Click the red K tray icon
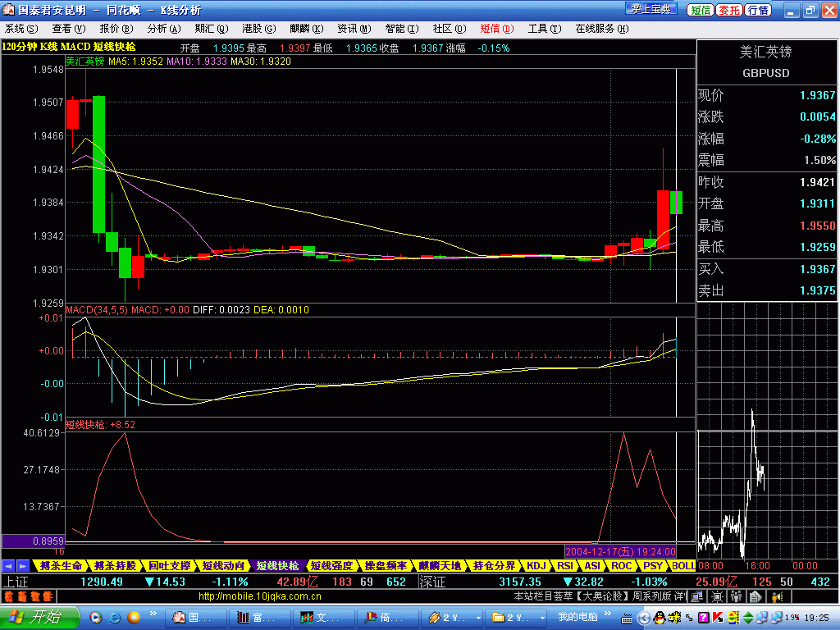Viewport: 840px width, 630px height. pos(716,617)
